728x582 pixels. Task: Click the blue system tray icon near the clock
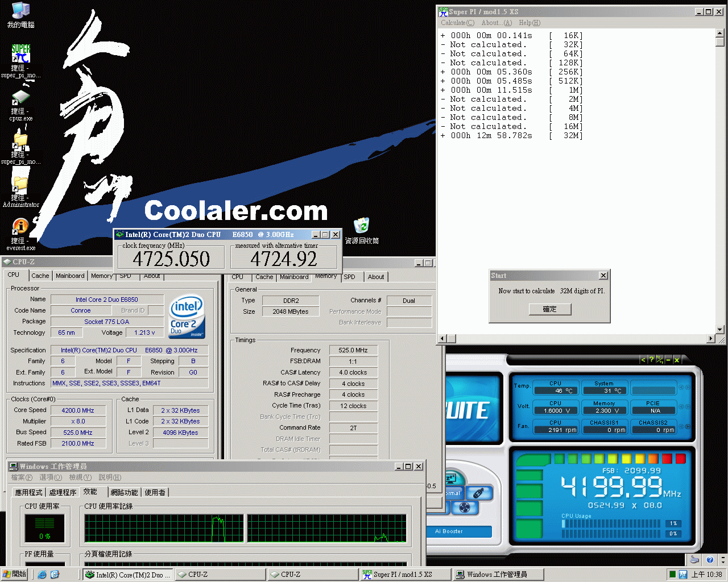pos(683,575)
